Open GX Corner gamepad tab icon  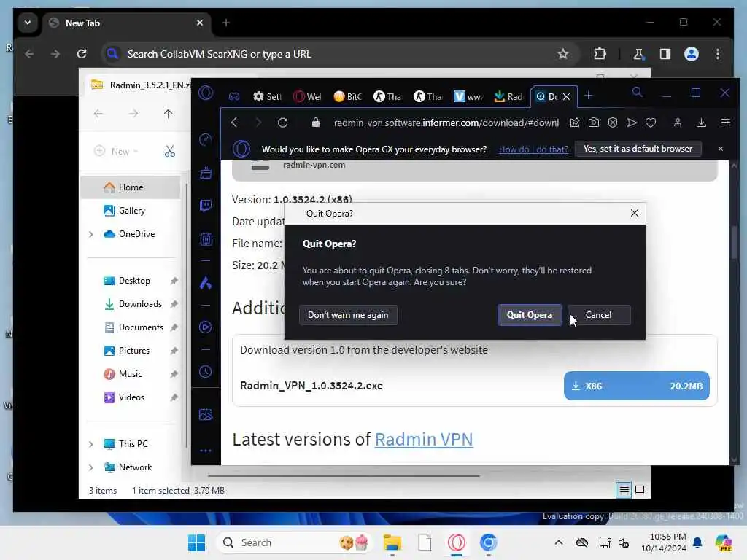[x=234, y=96]
